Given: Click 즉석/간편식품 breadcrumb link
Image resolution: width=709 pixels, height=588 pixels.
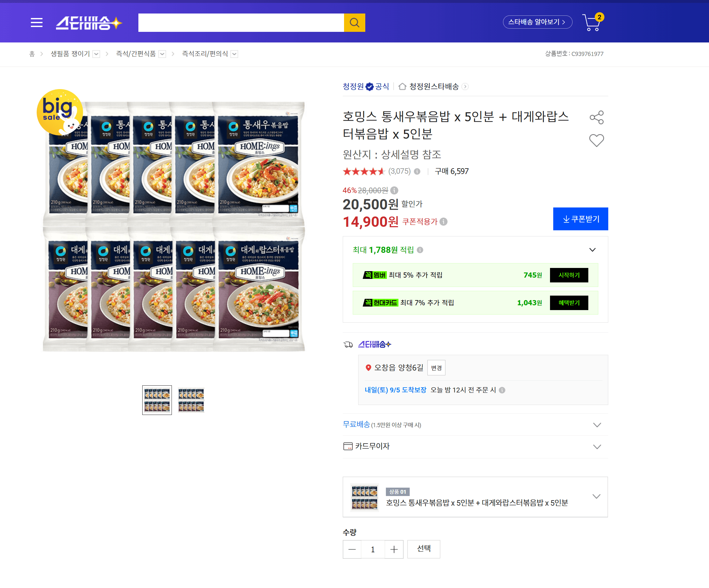Looking at the screenshot, I should click(136, 54).
